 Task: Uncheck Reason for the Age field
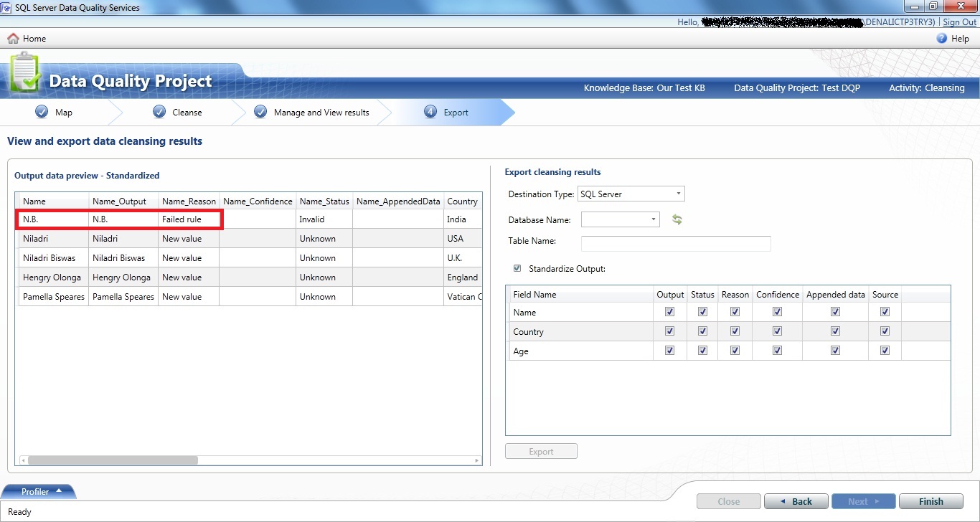click(x=735, y=351)
